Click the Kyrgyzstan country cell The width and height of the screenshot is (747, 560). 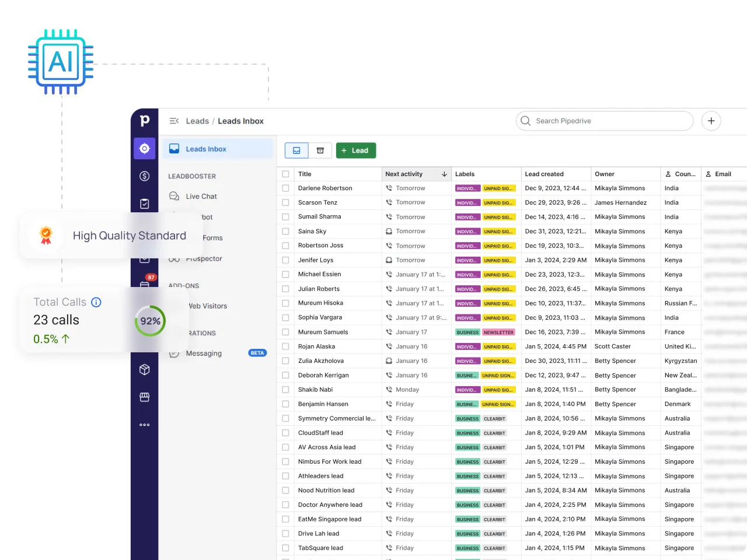coord(680,361)
